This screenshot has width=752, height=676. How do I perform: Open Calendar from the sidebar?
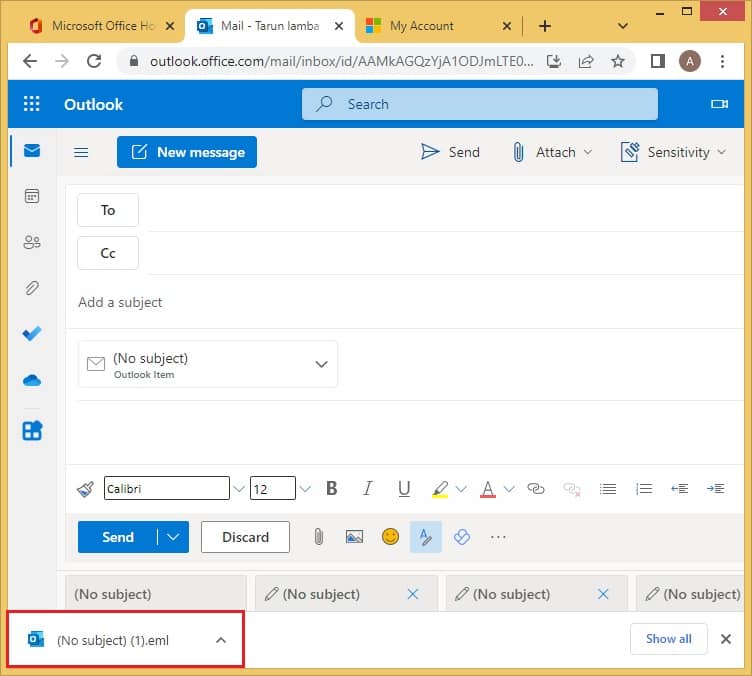click(32, 196)
